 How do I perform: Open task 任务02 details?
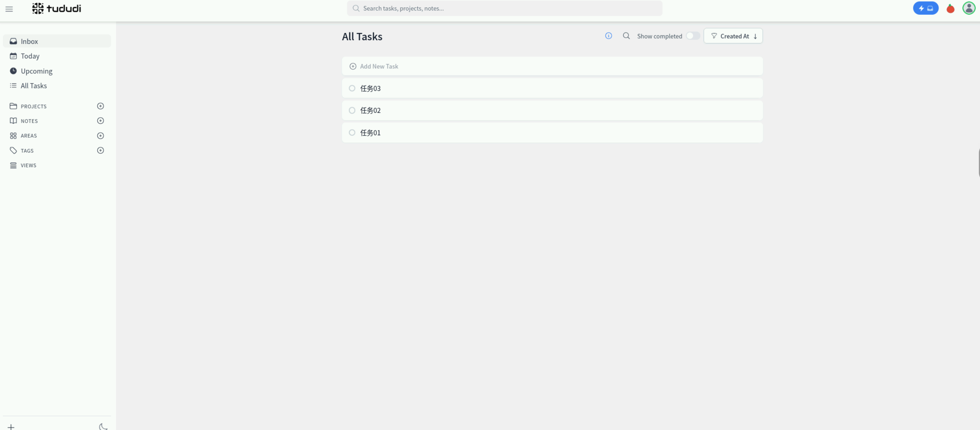(552, 110)
